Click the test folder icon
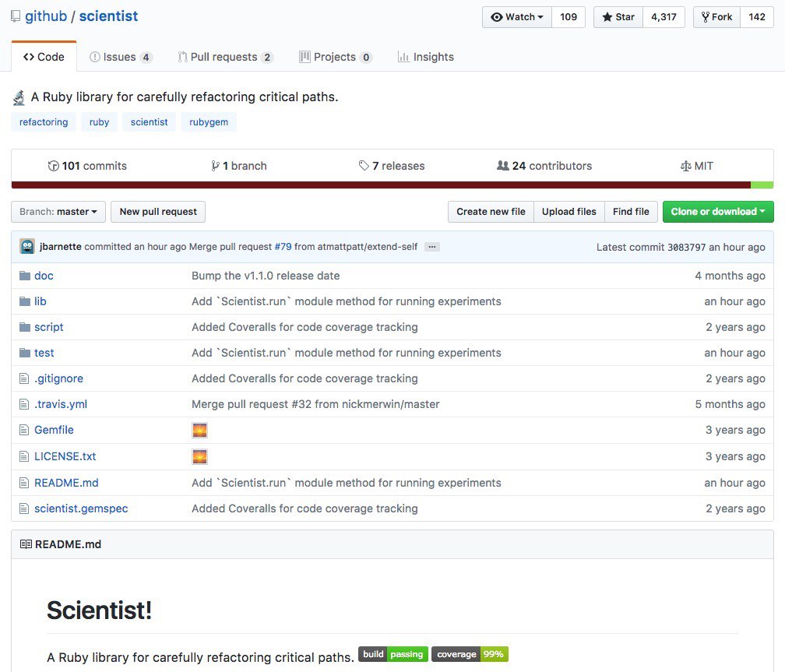 tap(25, 353)
